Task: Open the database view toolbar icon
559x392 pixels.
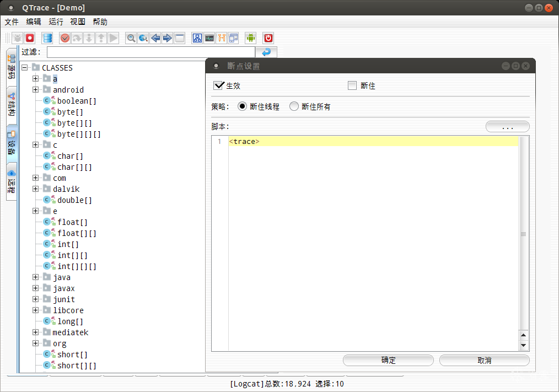Action: [47, 38]
